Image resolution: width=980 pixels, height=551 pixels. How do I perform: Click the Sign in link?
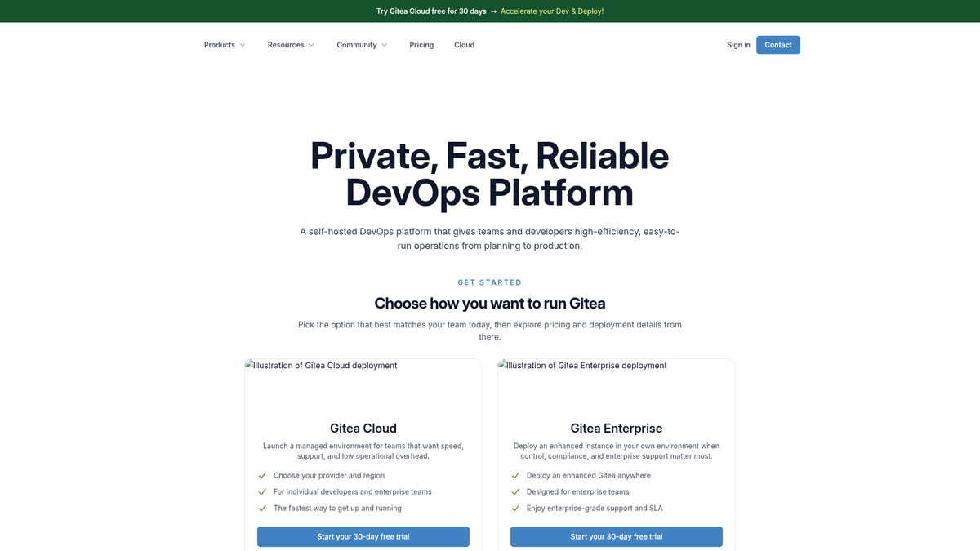(738, 45)
